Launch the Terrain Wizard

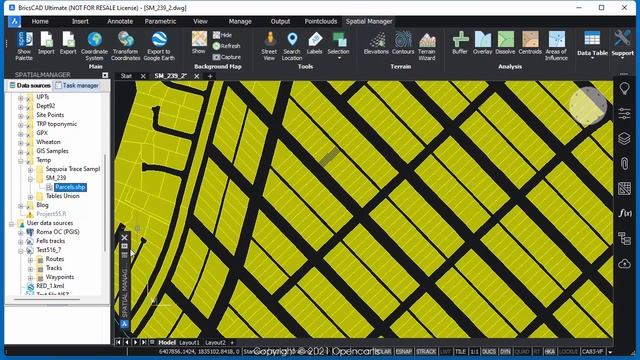(x=427, y=46)
